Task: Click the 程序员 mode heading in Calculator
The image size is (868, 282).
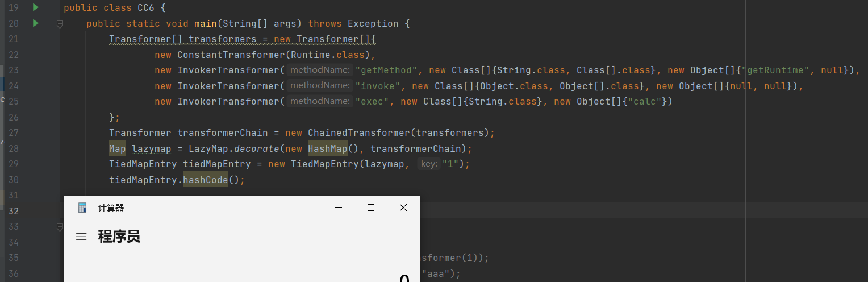Action: 119,237
